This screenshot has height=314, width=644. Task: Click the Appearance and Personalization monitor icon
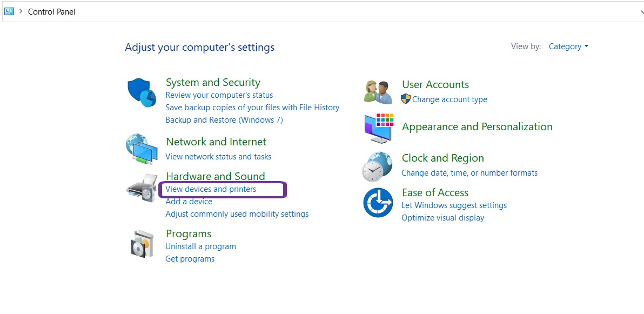pos(378,128)
